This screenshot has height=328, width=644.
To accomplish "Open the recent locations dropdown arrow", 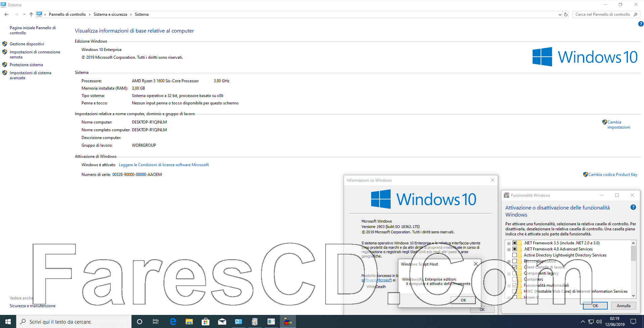I will [x=24, y=14].
